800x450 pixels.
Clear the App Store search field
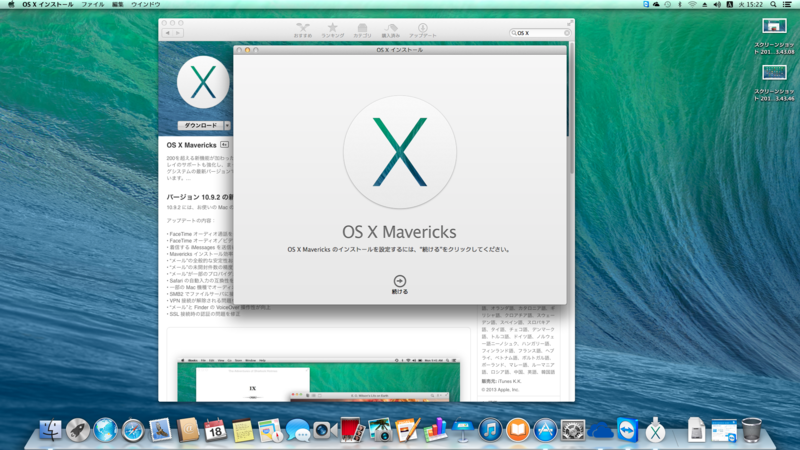tap(566, 33)
